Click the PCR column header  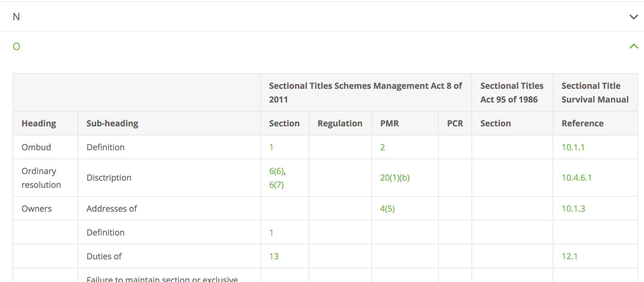(x=455, y=123)
